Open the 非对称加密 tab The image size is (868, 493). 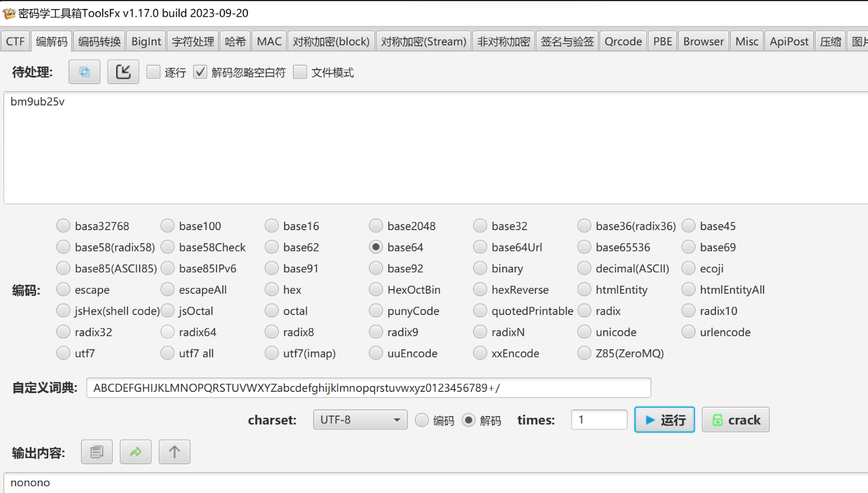(504, 42)
